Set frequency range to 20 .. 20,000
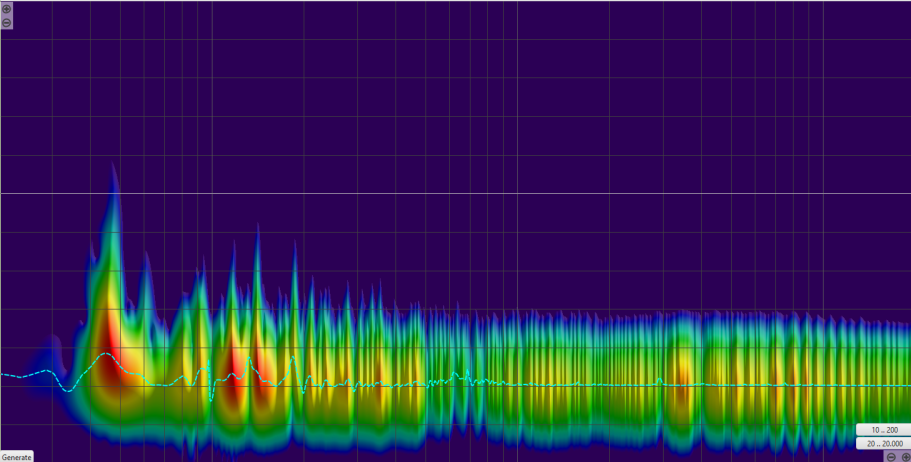This screenshot has width=911, height=462. (883, 443)
